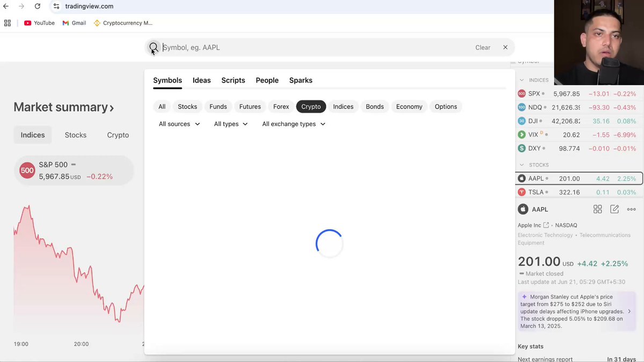Open the site information icon in address bar

[56, 6]
